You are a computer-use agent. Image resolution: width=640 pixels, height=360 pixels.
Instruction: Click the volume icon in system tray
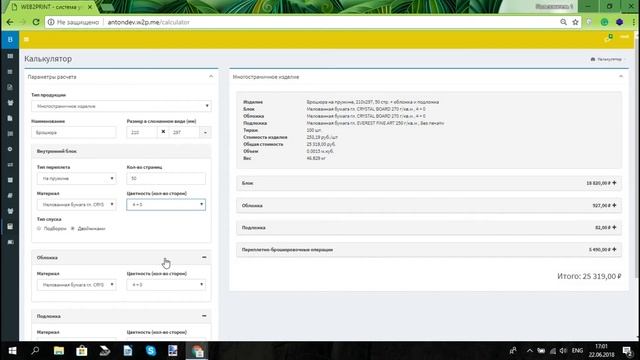pos(563,351)
